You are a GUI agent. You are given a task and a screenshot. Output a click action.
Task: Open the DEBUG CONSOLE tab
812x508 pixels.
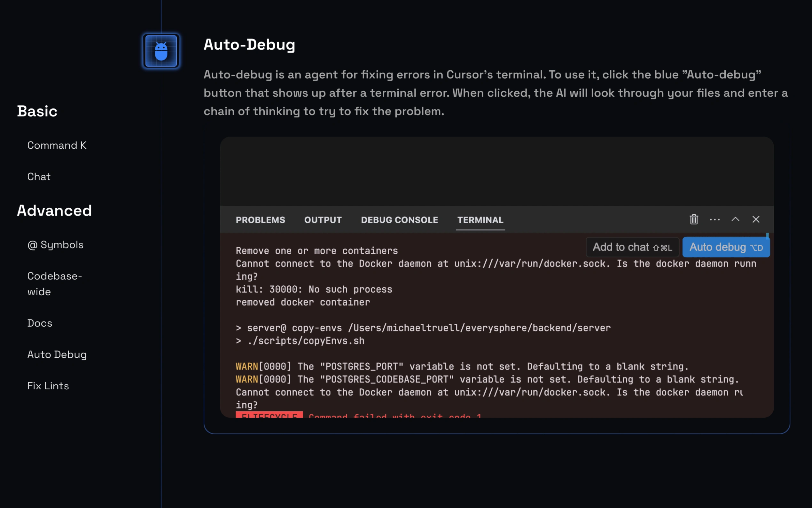point(399,220)
